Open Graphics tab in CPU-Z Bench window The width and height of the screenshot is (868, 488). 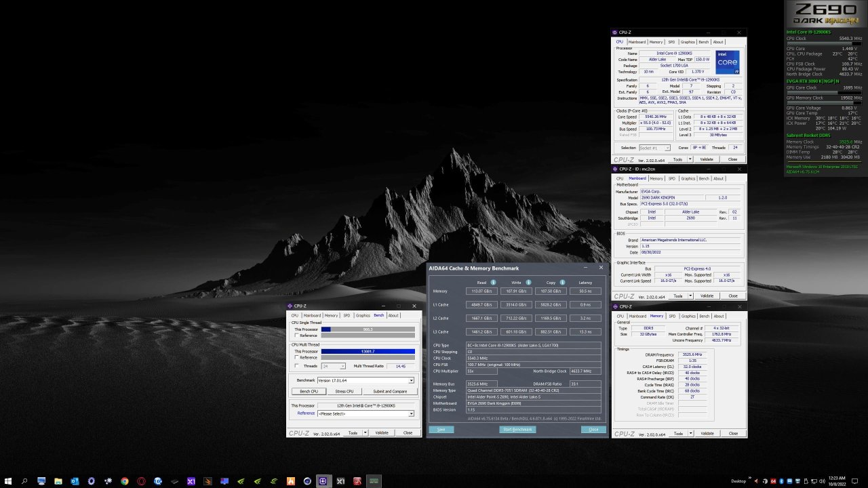click(x=363, y=315)
